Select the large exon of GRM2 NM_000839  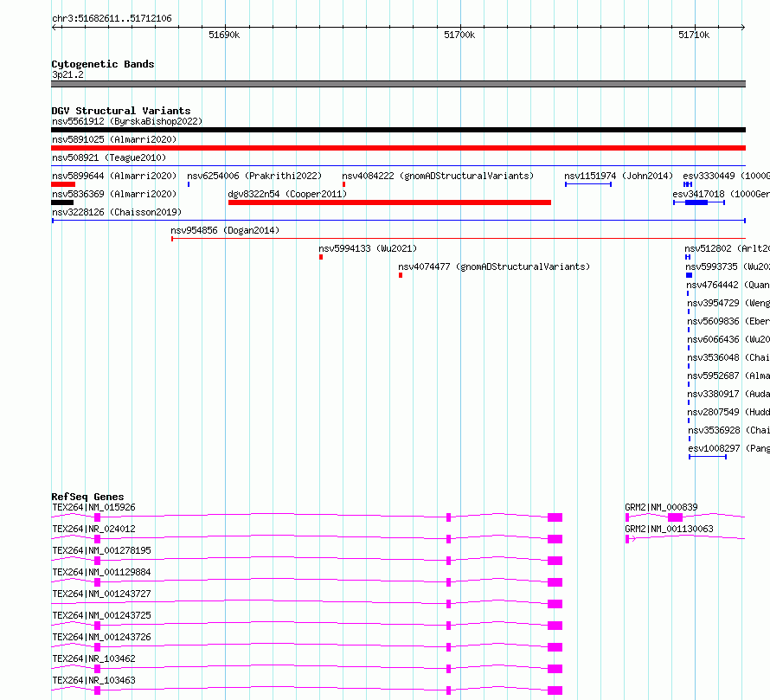pyautogui.click(x=675, y=517)
